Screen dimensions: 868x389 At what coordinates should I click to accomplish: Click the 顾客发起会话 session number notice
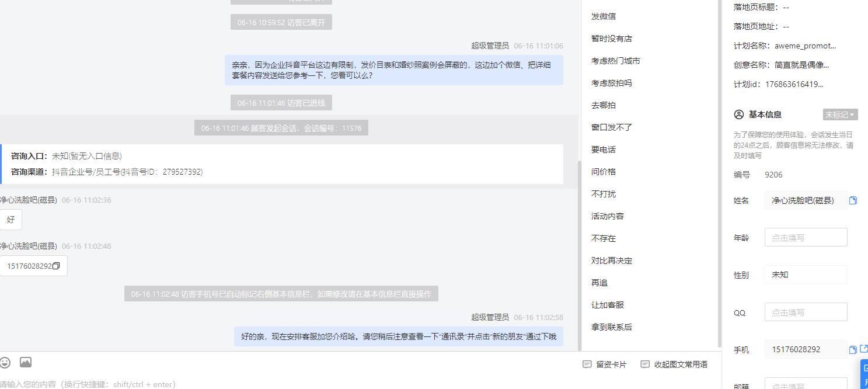click(281, 128)
